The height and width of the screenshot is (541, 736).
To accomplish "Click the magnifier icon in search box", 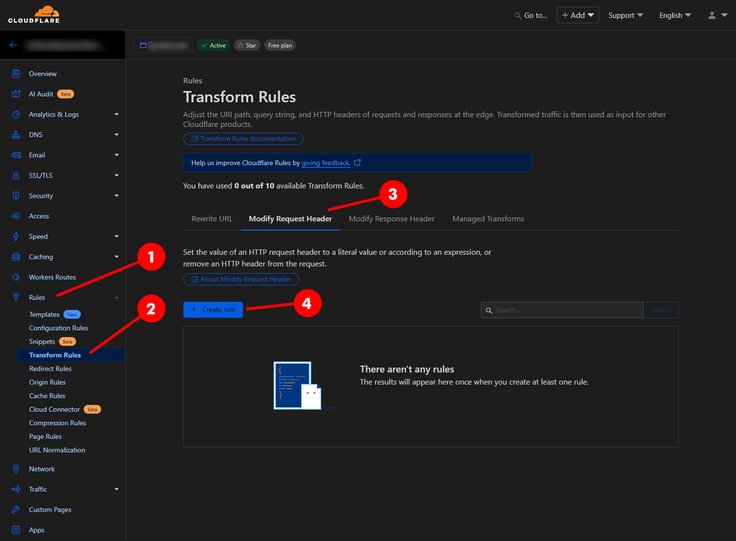I will pyautogui.click(x=489, y=310).
